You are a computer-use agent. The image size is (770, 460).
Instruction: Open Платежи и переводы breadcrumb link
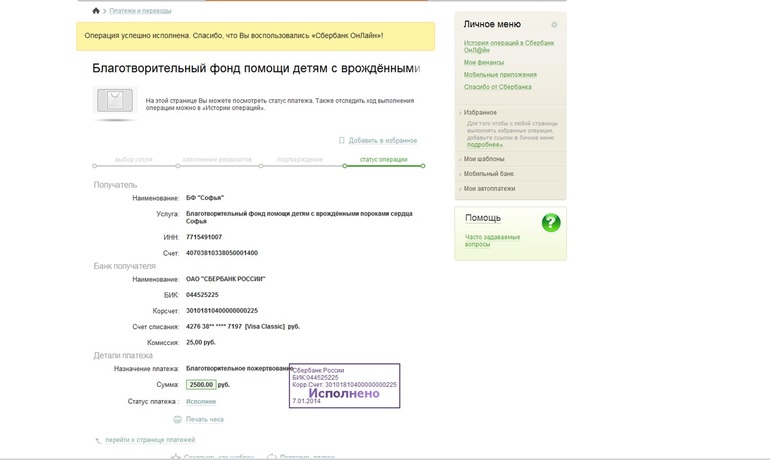pos(140,11)
